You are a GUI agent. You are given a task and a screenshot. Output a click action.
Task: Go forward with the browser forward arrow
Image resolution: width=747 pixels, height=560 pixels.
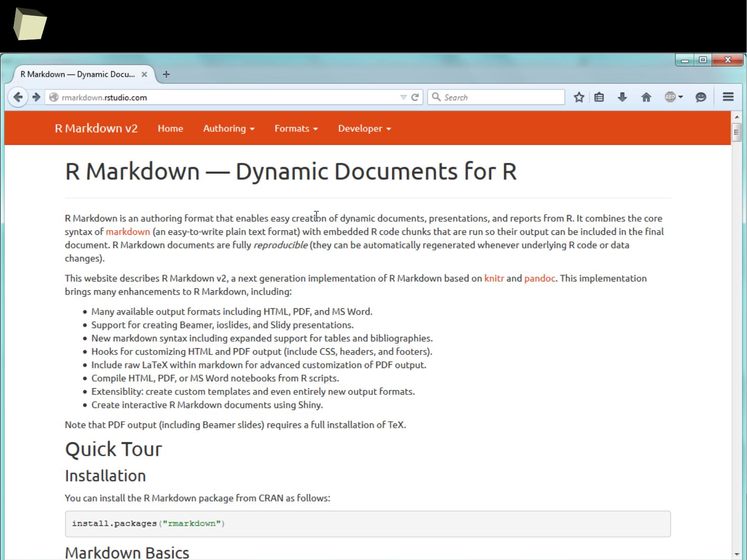[x=36, y=97]
